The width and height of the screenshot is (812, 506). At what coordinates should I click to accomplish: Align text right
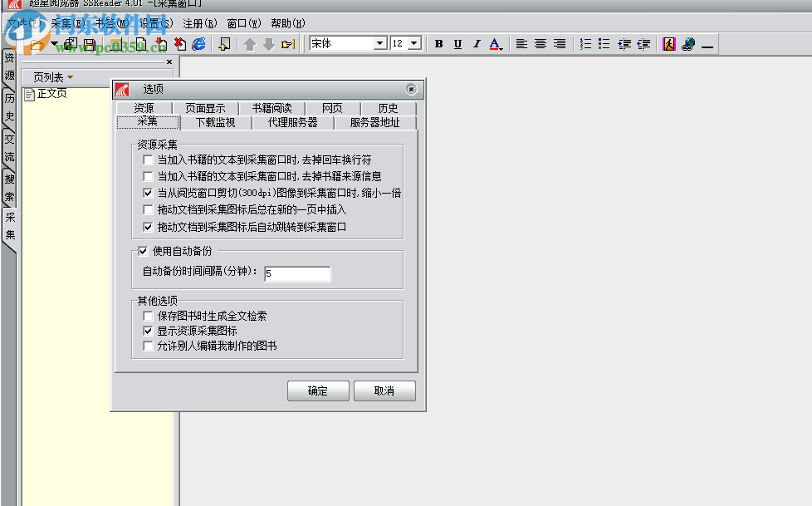(x=560, y=44)
